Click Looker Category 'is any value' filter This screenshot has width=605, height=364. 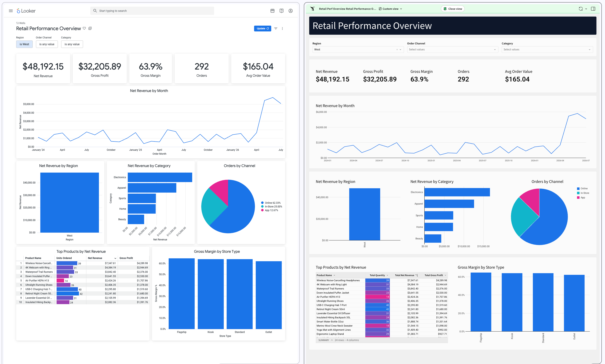tap(72, 44)
